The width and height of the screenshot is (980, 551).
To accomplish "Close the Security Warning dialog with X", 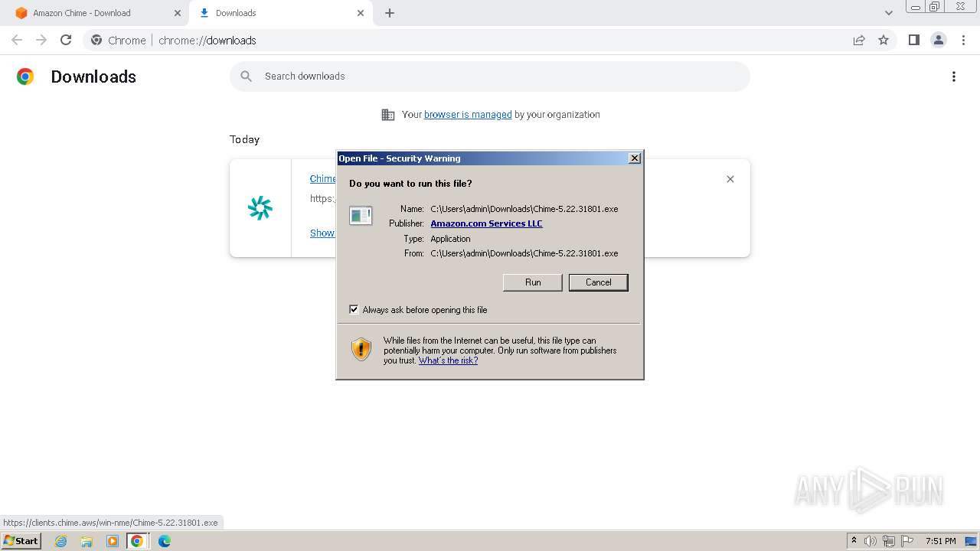I will coord(634,158).
